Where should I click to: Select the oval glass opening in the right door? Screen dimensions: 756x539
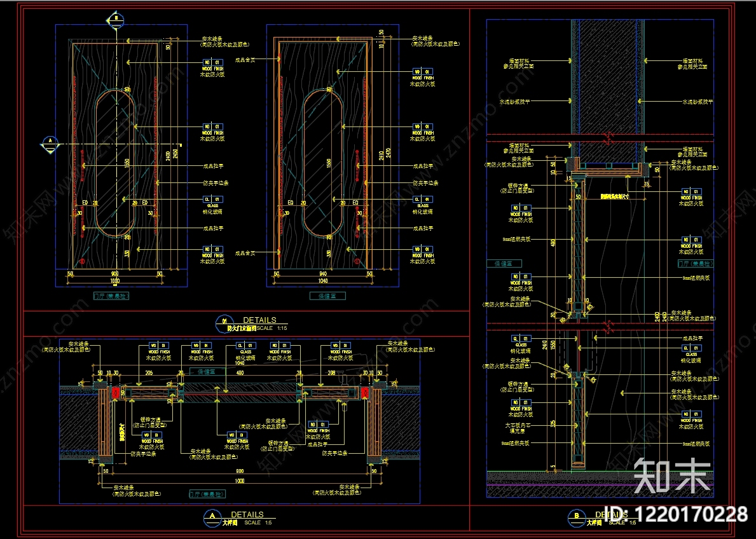point(323,163)
